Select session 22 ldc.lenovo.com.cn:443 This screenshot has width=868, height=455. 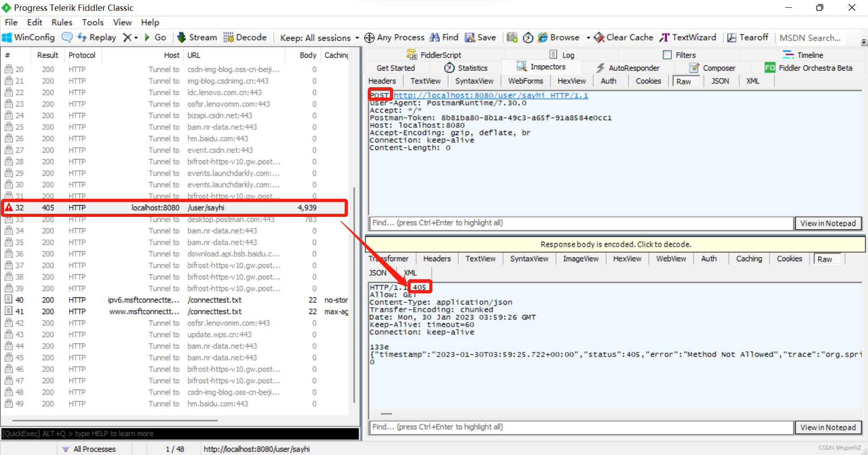(x=175, y=93)
